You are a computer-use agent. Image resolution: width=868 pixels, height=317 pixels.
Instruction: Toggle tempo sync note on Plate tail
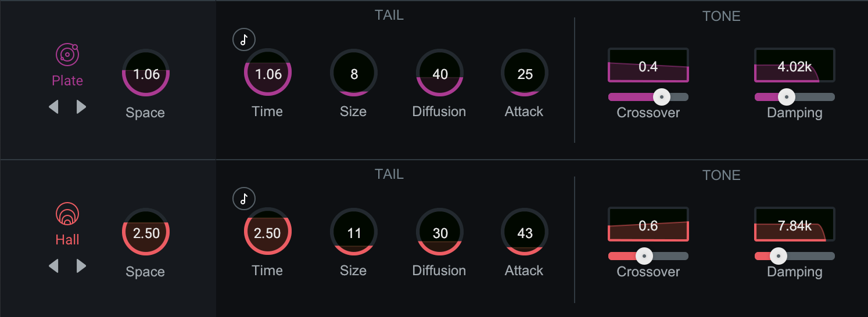click(x=244, y=39)
